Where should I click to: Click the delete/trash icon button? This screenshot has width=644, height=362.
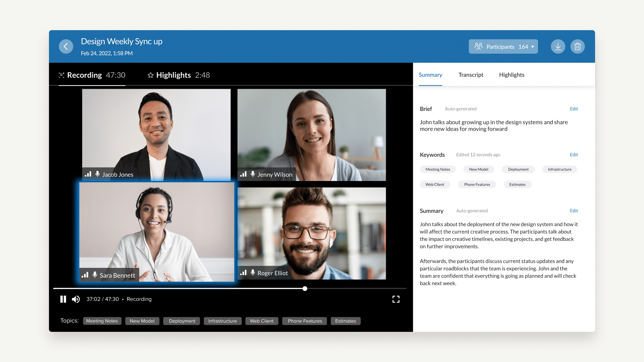click(x=578, y=46)
